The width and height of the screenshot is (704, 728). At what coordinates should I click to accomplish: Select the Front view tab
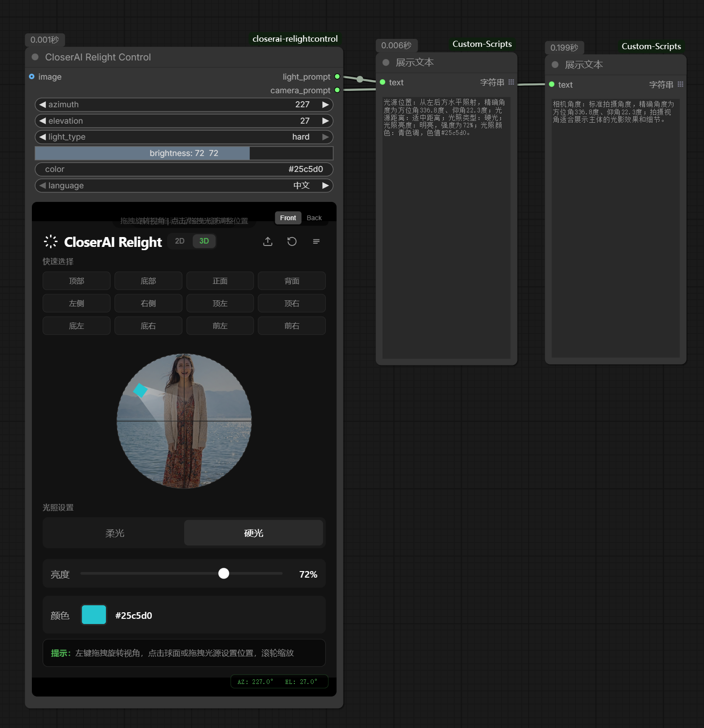(x=288, y=218)
